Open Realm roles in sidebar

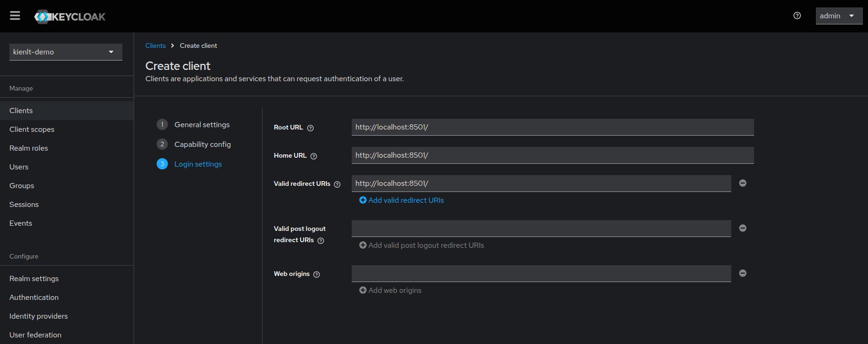(29, 148)
